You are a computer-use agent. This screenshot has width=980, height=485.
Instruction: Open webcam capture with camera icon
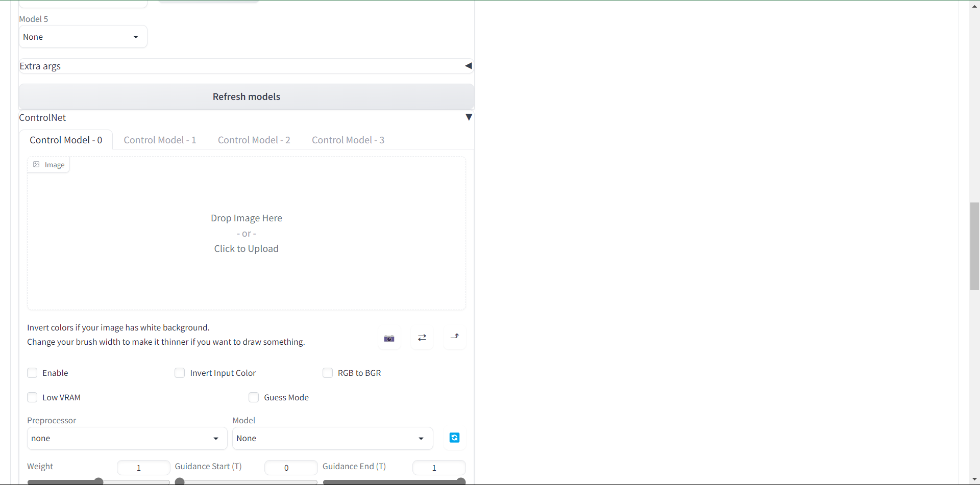(389, 338)
